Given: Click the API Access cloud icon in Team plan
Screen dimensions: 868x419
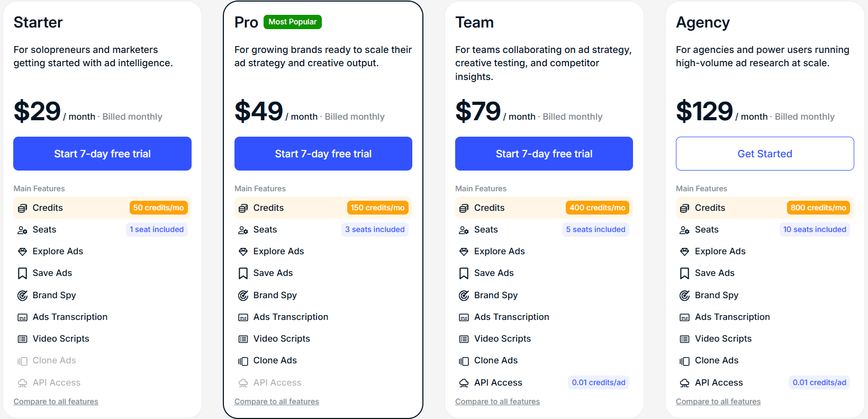Looking at the screenshot, I should coord(464,383).
